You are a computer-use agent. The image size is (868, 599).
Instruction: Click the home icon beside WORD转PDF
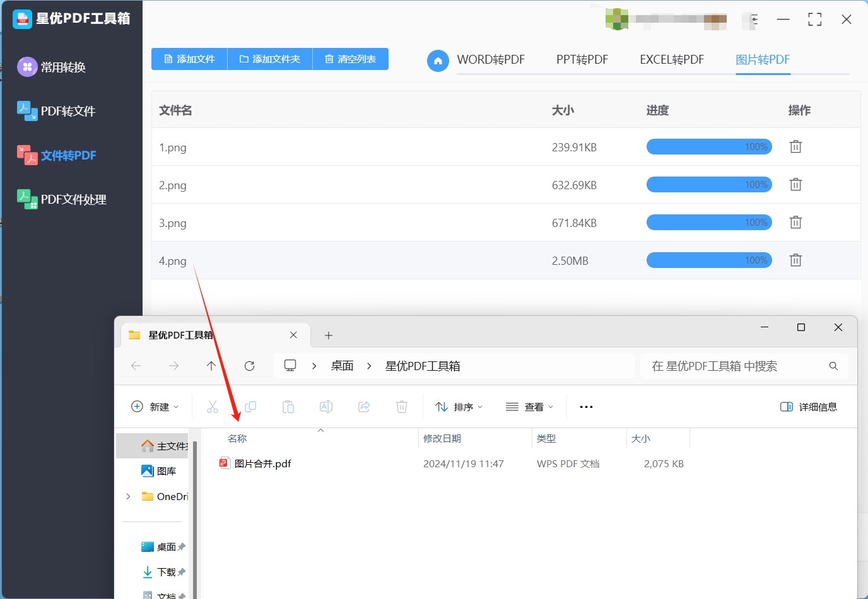(x=438, y=61)
